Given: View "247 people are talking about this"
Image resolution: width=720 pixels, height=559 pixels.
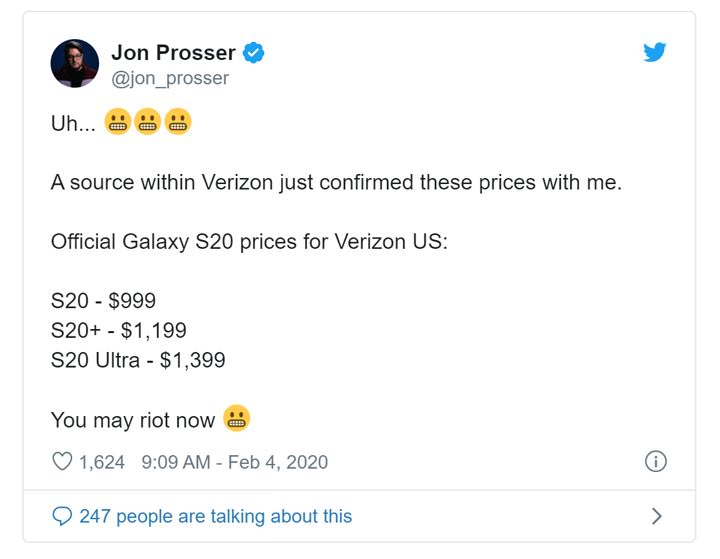Looking at the screenshot, I should point(215,516).
